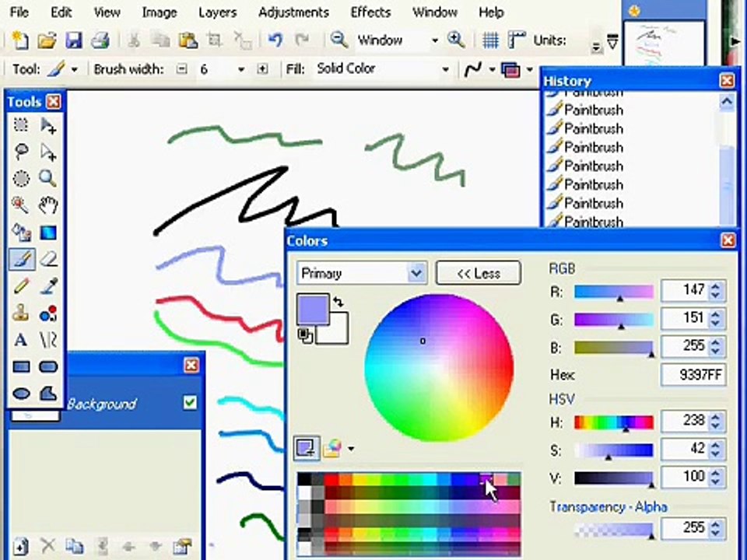The height and width of the screenshot is (560, 747).
Task: Decrease brush width with minus button
Action: click(181, 69)
